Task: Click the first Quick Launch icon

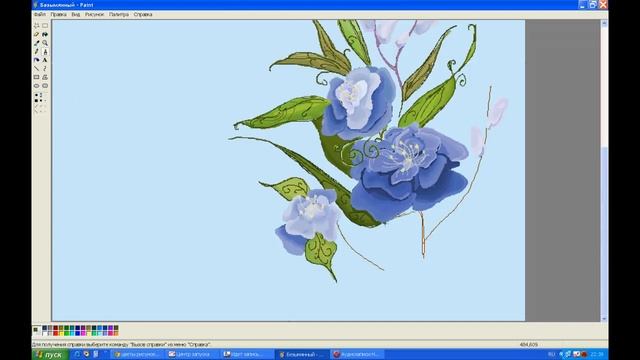Action: [x=77, y=354]
